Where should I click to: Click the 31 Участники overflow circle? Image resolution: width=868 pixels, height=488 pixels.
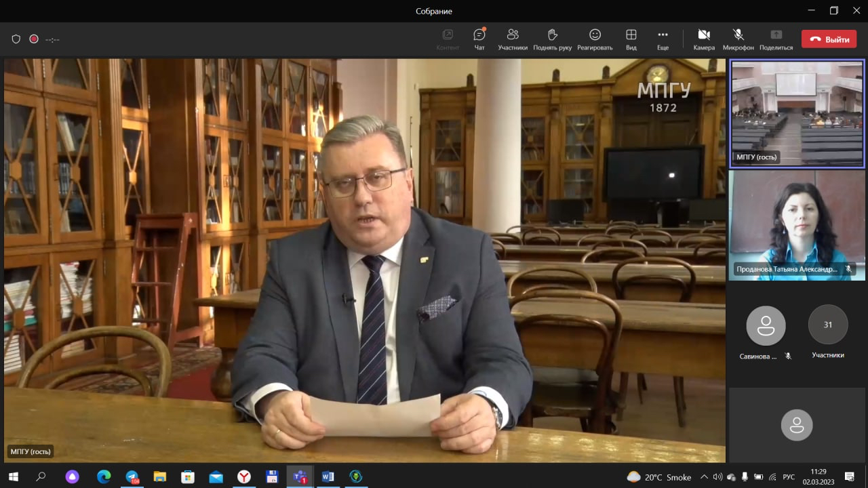point(827,325)
